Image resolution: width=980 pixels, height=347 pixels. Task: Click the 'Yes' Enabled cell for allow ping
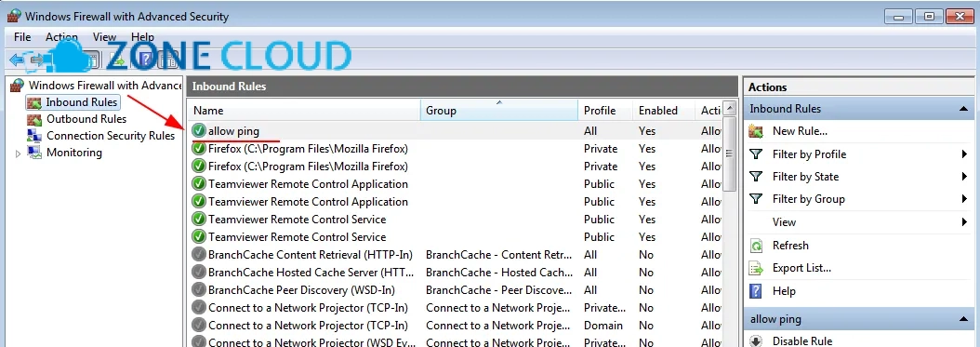tap(647, 130)
